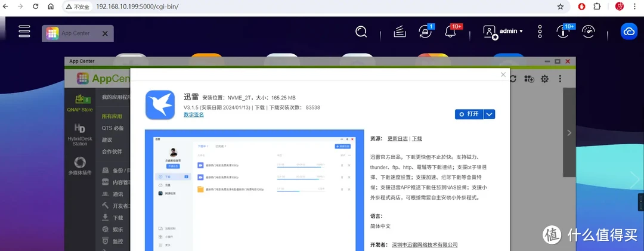Open the myQNAPcloud blue cloud icon
This screenshot has height=251, width=644.
click(629, 32)
